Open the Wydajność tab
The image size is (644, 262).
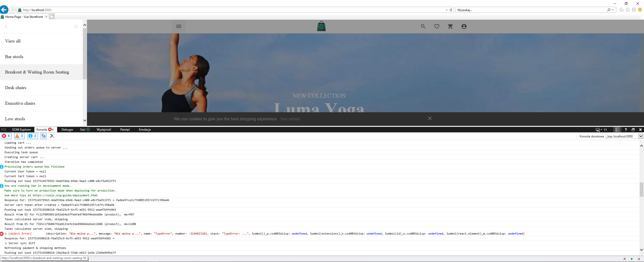pos(104,130)
